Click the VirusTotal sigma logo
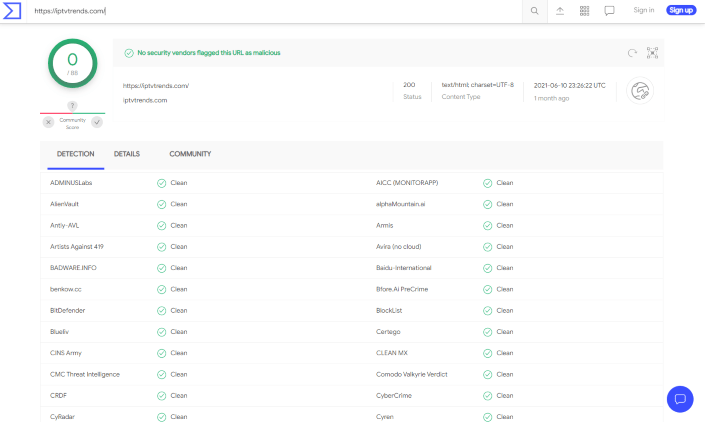This screenshot has height=422, width=705. pyautogui.click(x=12, y=11)
